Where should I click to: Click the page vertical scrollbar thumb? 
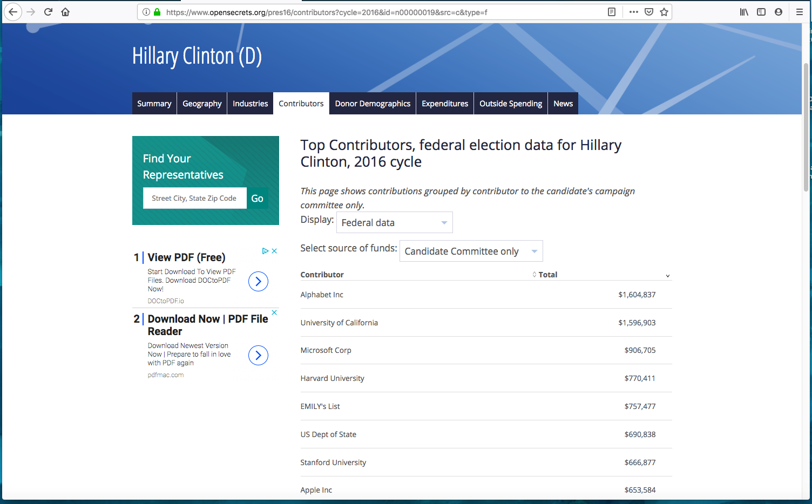coord(807,127)
